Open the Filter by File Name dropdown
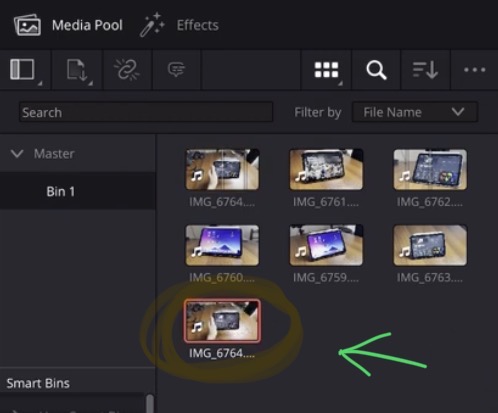This screenshot has width=498, height=413. (415, 112)
